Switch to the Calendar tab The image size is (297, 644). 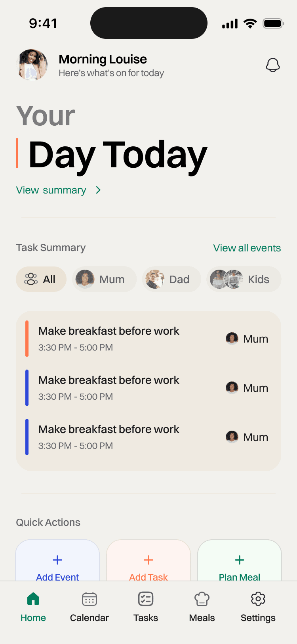coord(89,607)
